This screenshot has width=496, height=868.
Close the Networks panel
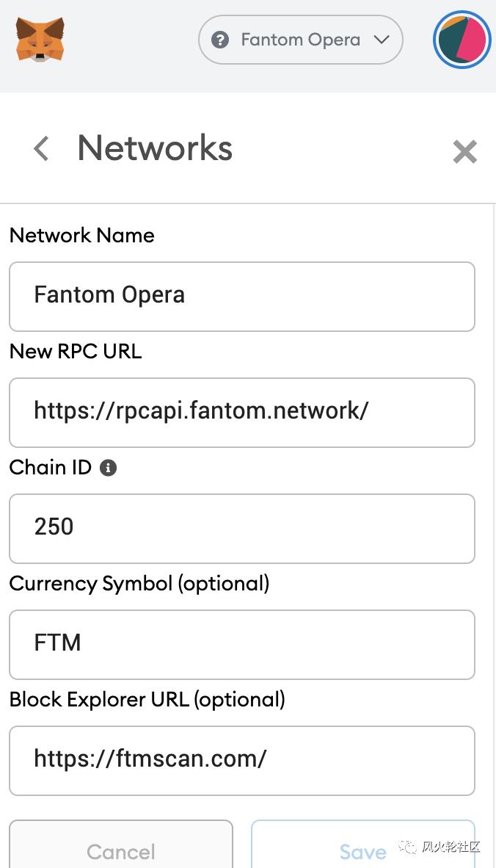click(464, 151)
